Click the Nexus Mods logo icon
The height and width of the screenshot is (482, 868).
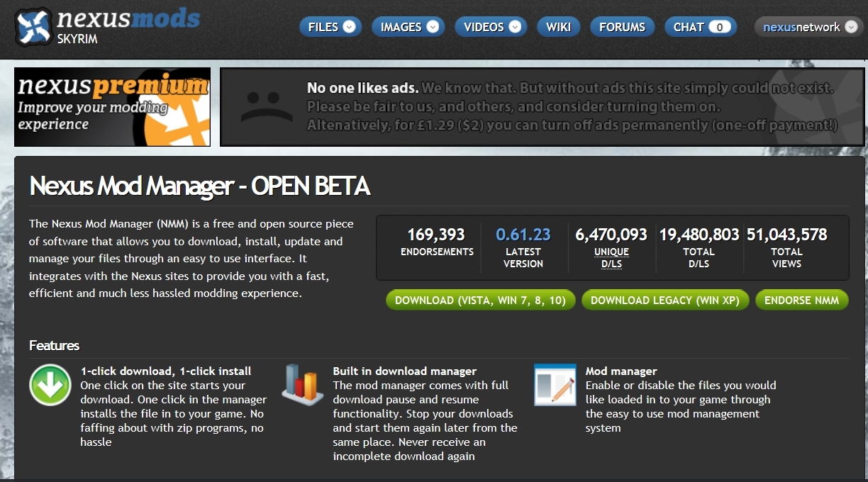[33, 26]
